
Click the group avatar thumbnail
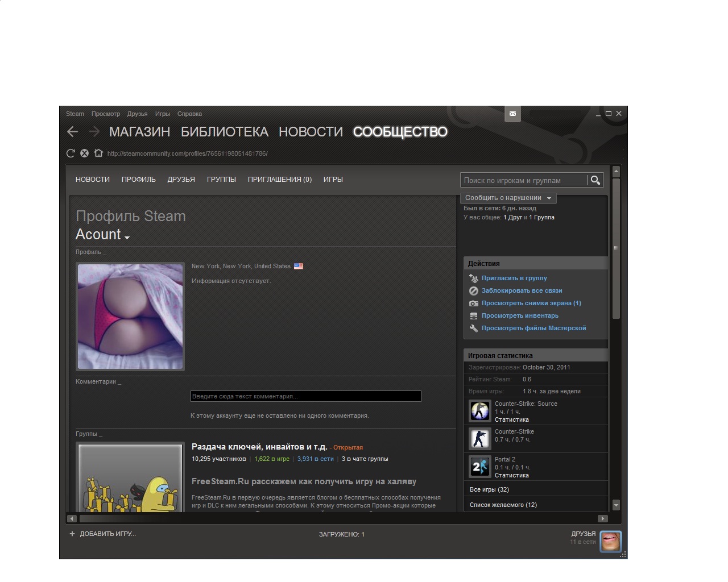tap(130, 477)
